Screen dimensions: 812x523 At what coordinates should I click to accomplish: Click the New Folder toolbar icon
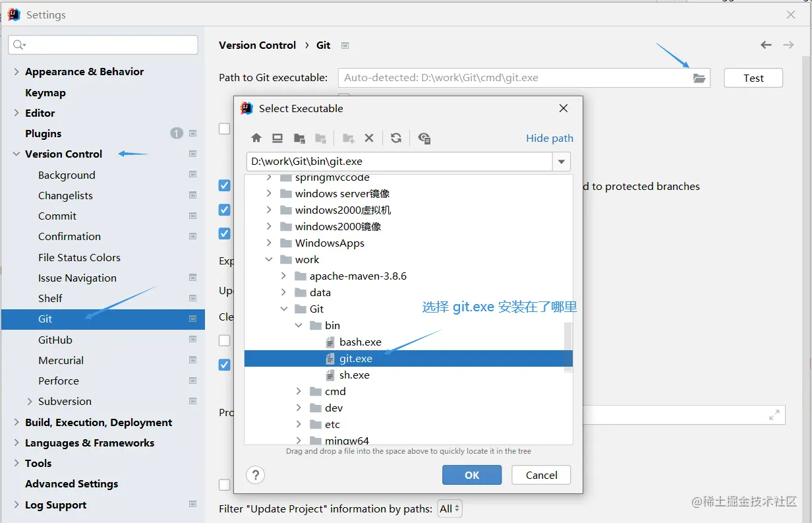[x=349, y=138]
